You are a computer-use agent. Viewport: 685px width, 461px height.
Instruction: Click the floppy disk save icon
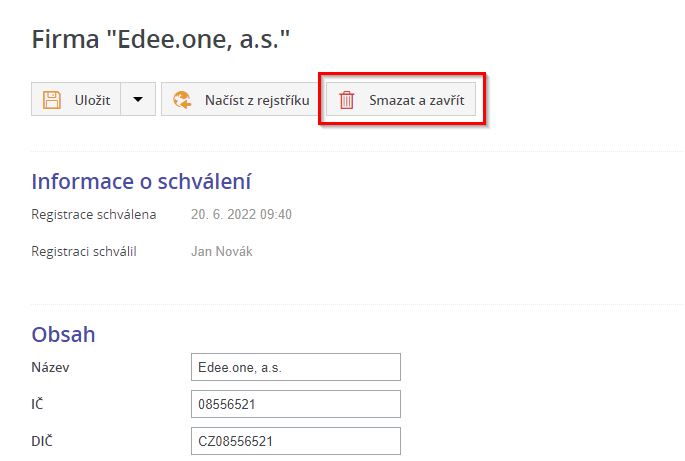[52, 100]
